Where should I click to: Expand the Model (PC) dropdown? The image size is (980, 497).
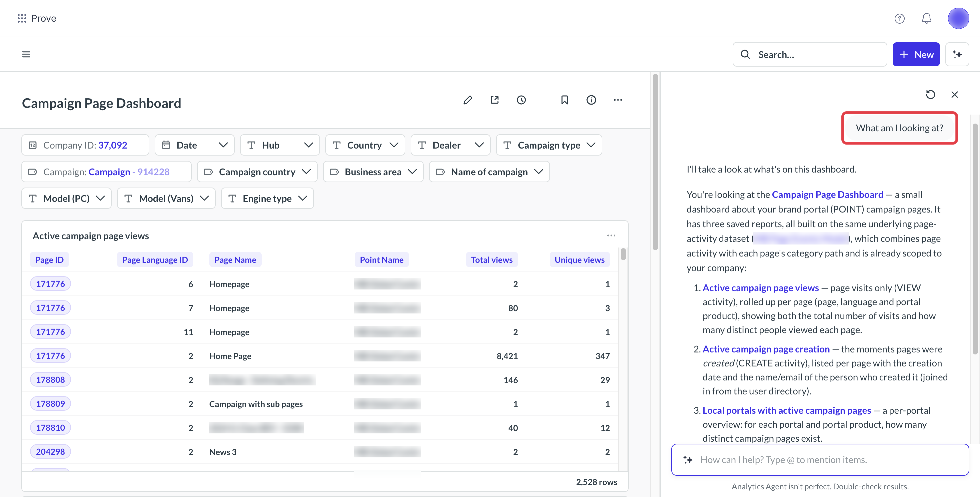click(67, 198)
